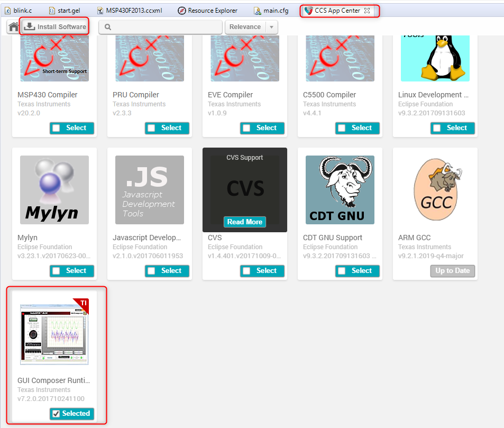
Task: Click the blink.c file icon
Action: click(8, 11)
